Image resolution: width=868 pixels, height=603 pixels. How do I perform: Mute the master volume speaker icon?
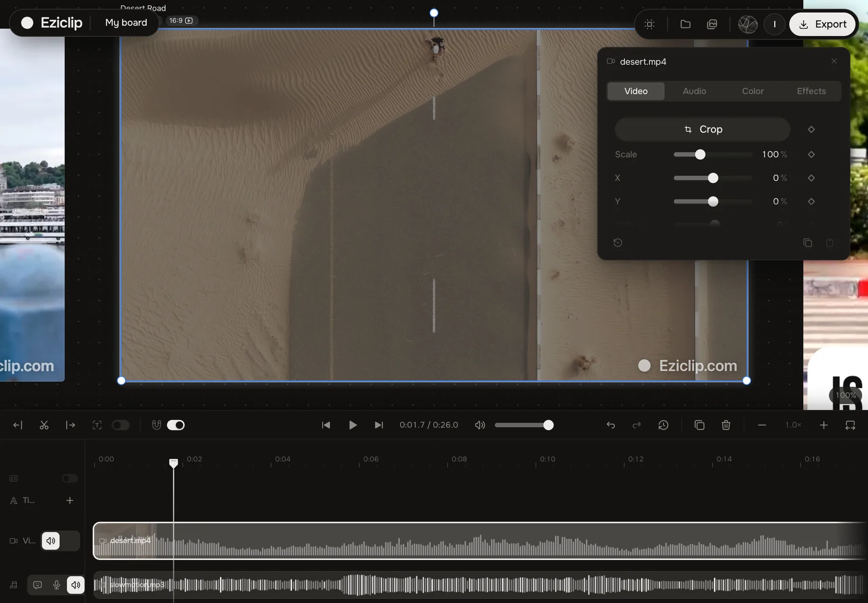480,425
